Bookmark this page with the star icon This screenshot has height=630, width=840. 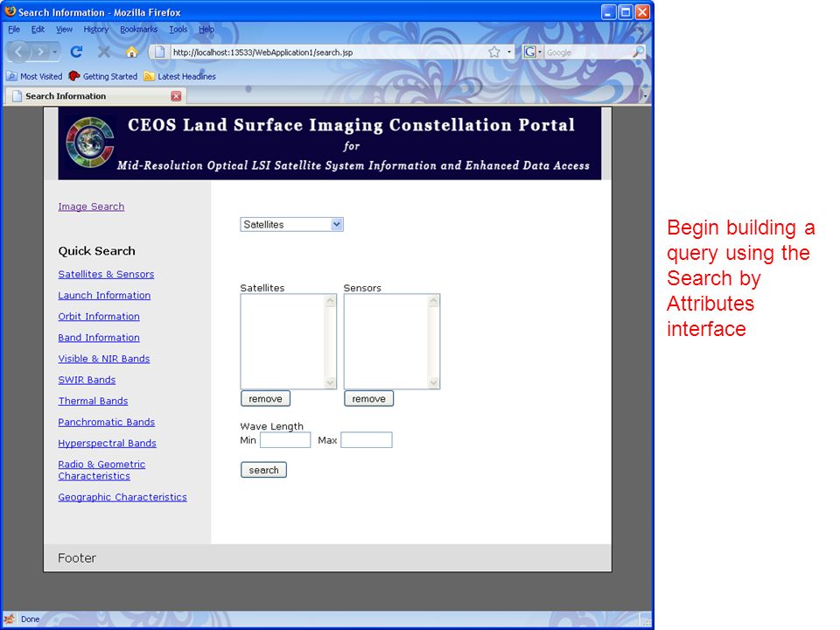pos(493,52)
